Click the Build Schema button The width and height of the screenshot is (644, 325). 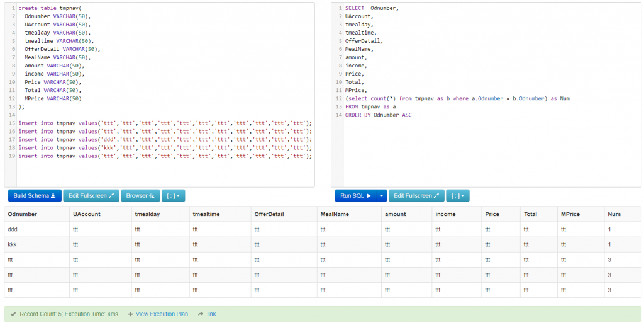tap(35, 196)
